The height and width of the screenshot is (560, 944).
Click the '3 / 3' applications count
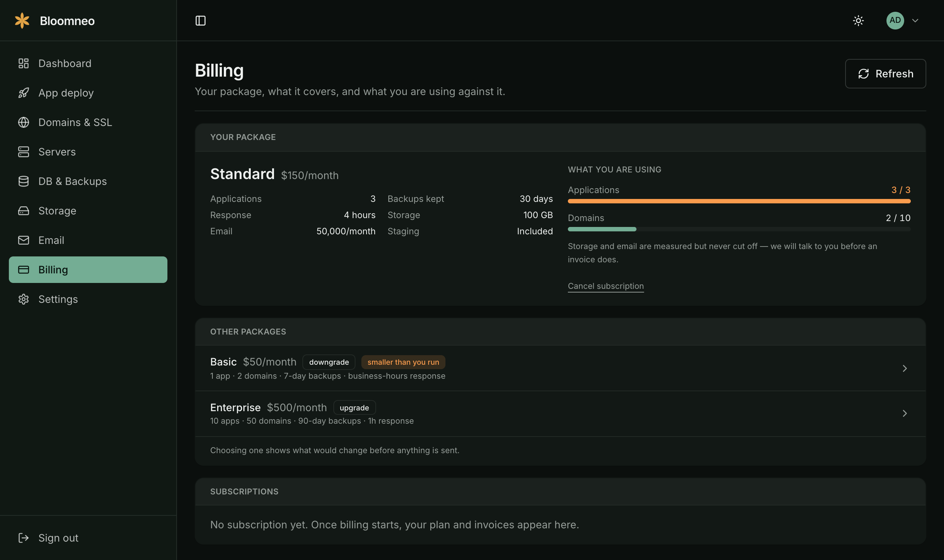click(x=900, y=190)
